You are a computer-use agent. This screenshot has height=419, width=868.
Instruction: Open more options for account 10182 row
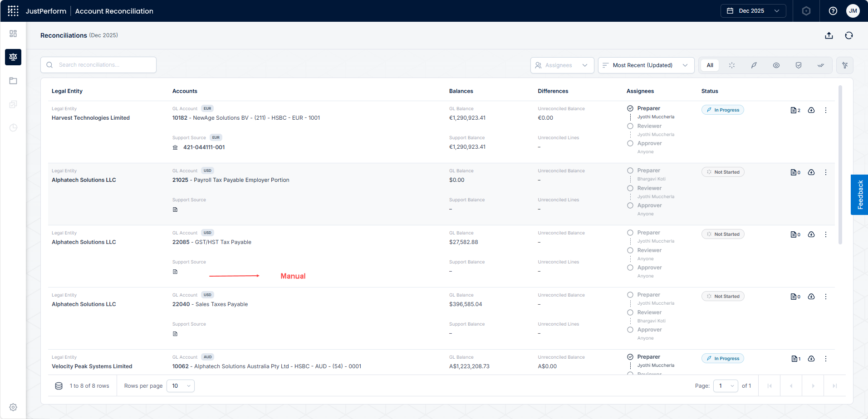(826, 110)
